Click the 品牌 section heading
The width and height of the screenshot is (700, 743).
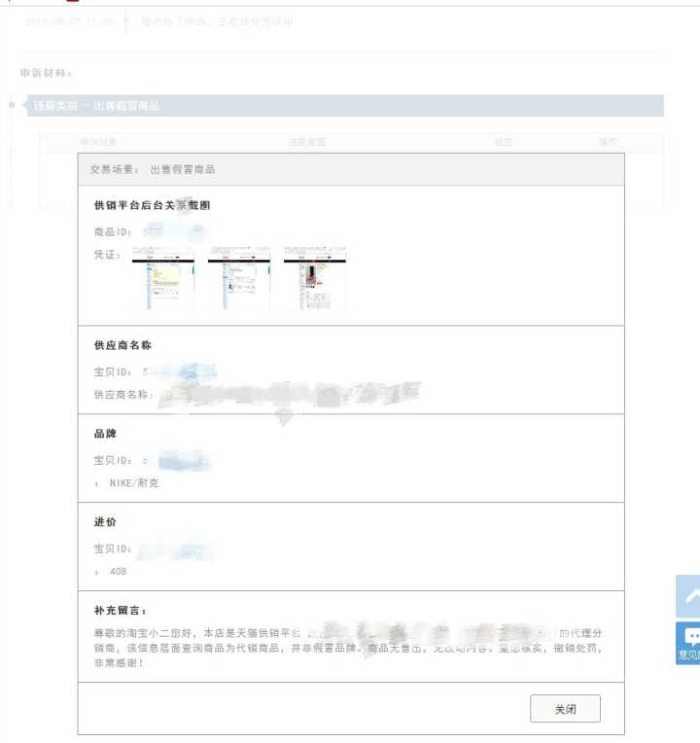(105, 434)
